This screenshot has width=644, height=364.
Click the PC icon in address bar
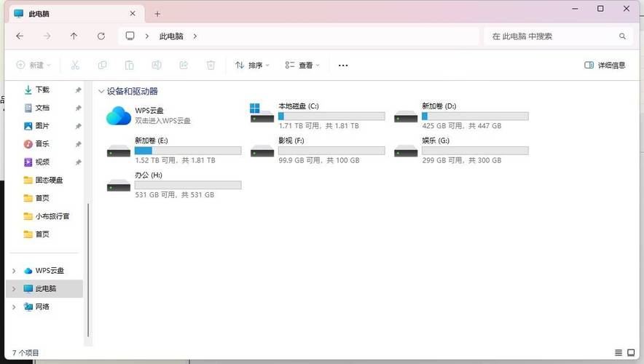pyautogui.click(x=130, y=36)
